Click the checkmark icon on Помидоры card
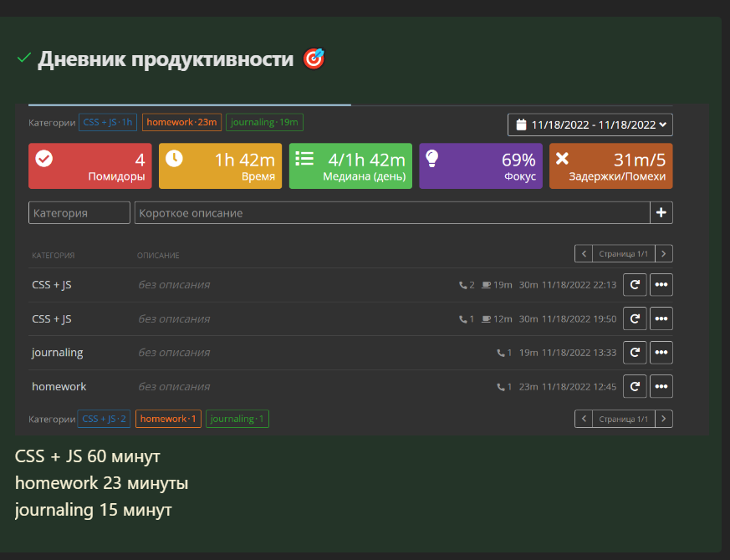This screenshot has height=560, width=730. point(44,159)
